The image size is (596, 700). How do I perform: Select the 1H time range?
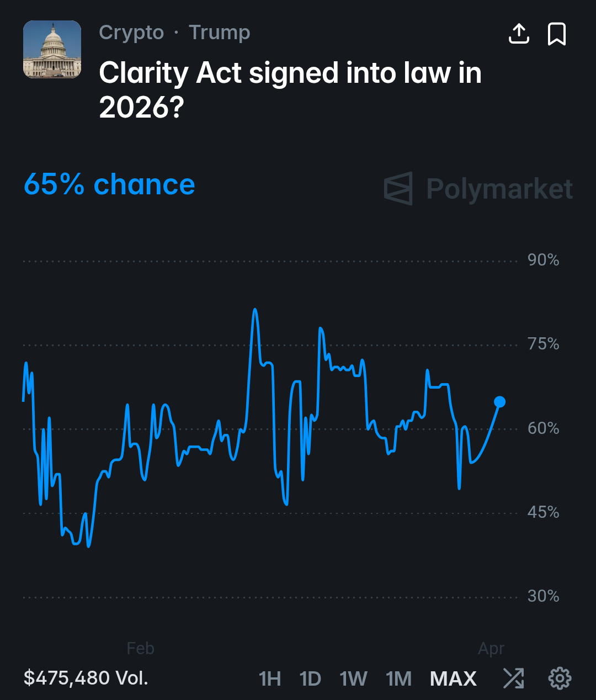tap(270, 678)
